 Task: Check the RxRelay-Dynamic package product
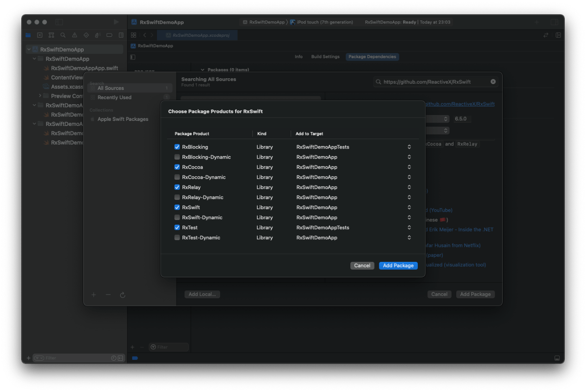point(177,197)
